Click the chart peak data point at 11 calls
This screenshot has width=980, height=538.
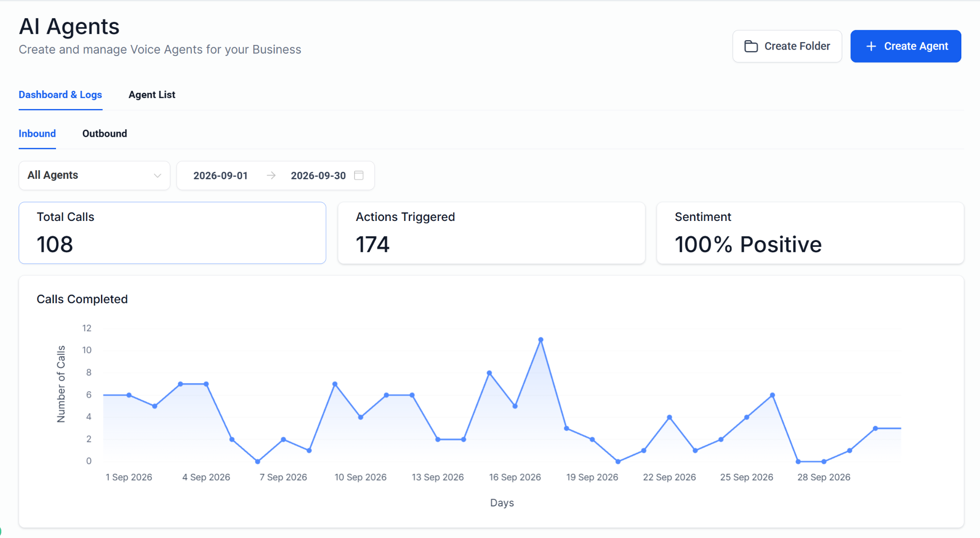[541, 340]
